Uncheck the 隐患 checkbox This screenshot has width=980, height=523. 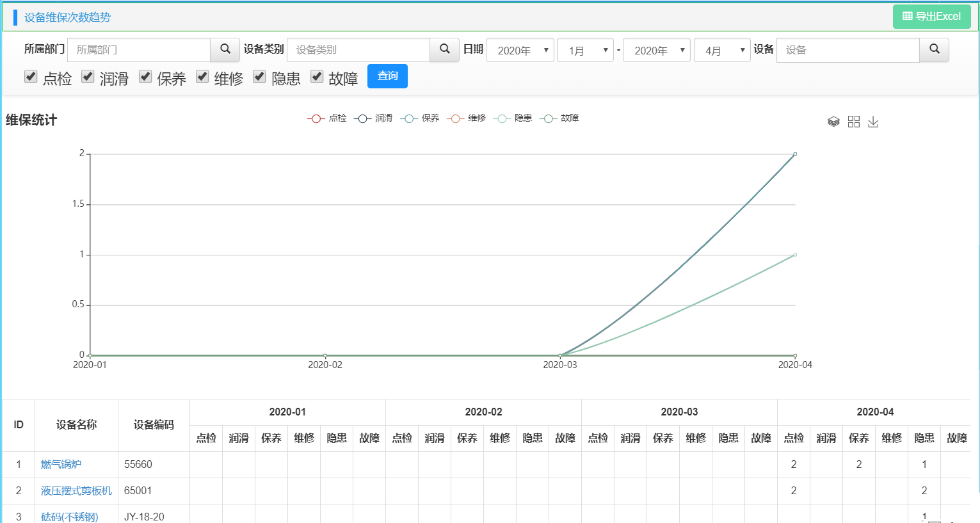click(x=259, y=77)
